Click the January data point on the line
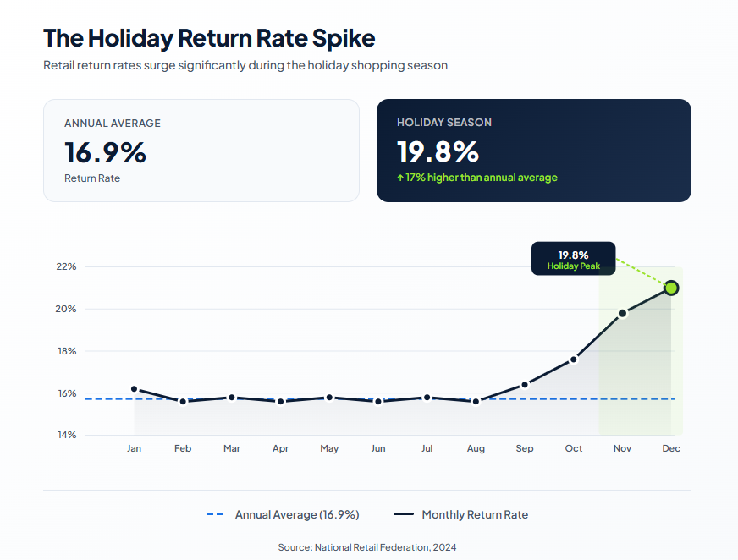 [134, 389]
